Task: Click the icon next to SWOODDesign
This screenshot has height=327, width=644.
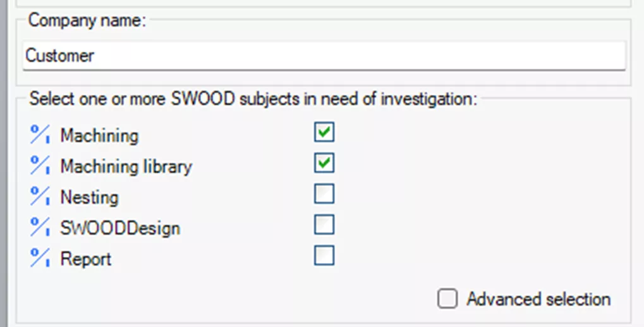Action: point(40,228)
